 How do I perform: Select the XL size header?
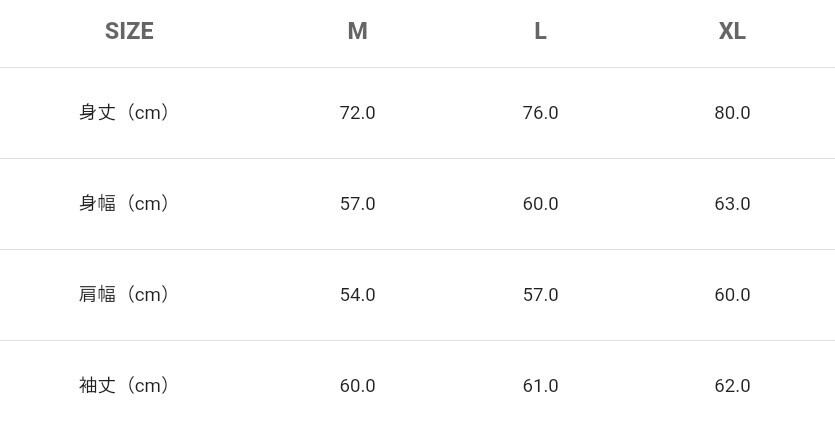coord(732,31)
